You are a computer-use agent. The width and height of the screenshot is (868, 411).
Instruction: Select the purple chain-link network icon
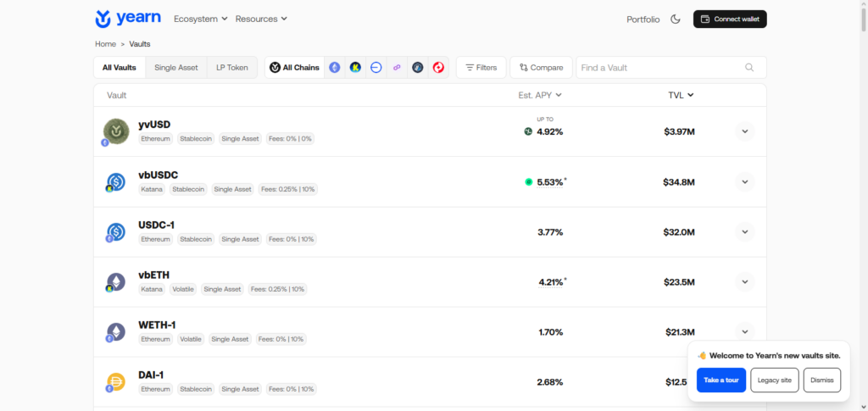[x=397, y=68]
